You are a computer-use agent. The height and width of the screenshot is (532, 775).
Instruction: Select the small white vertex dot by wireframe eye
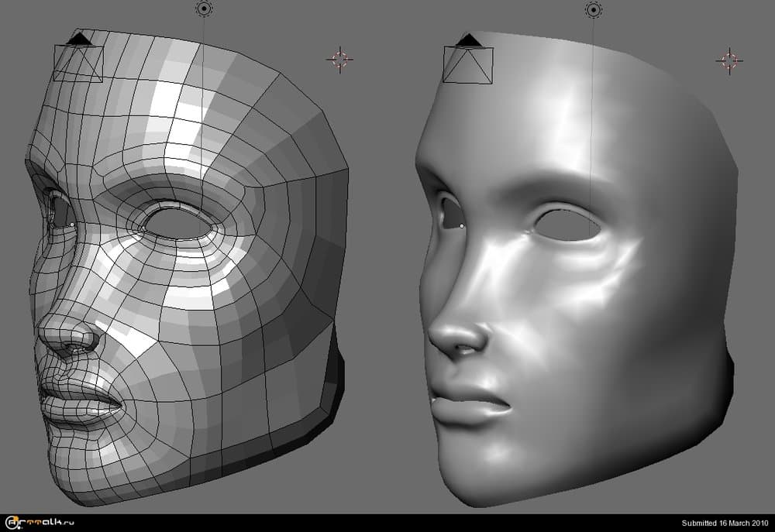click(x=71, y=225)
